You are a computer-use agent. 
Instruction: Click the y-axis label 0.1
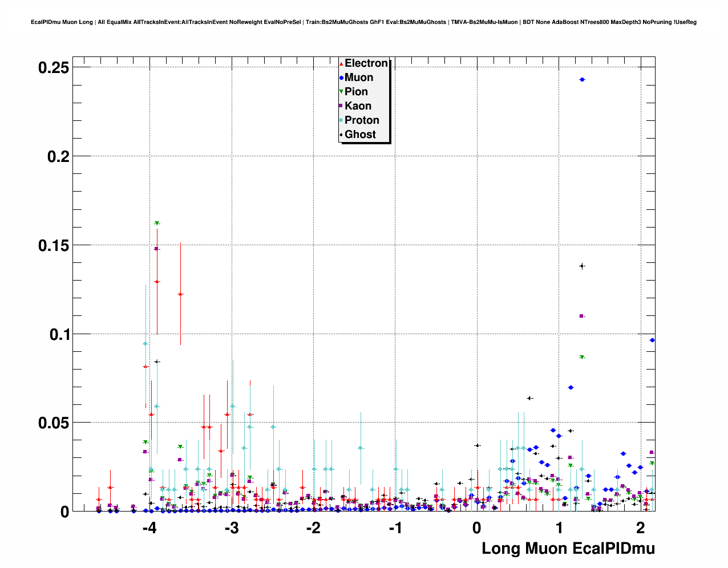click(58, 334)
